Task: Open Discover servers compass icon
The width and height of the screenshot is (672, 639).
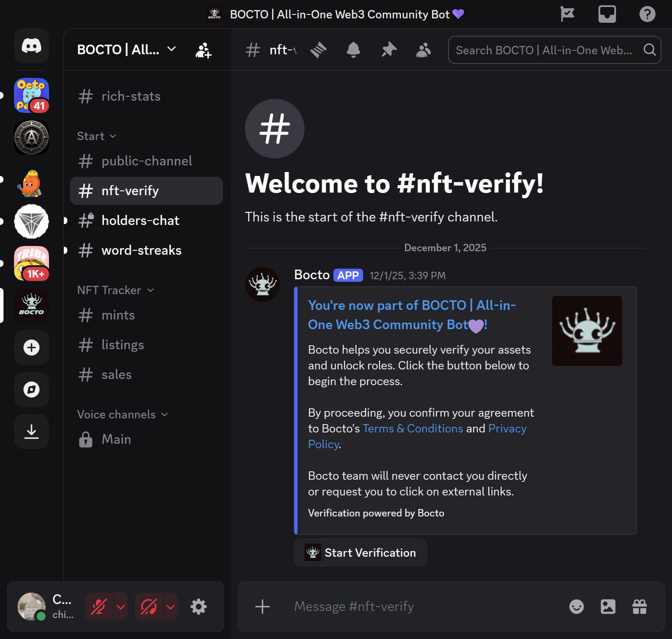Action: tap(31, 390)
